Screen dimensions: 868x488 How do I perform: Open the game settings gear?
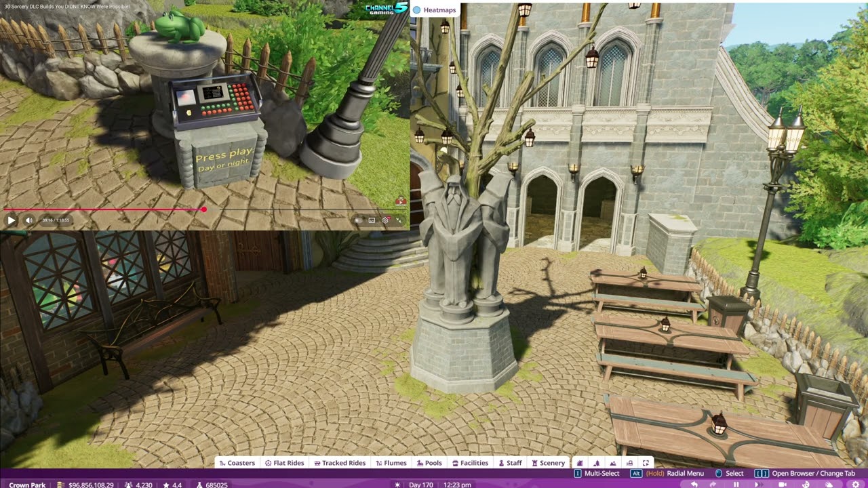tap(856, 484)
